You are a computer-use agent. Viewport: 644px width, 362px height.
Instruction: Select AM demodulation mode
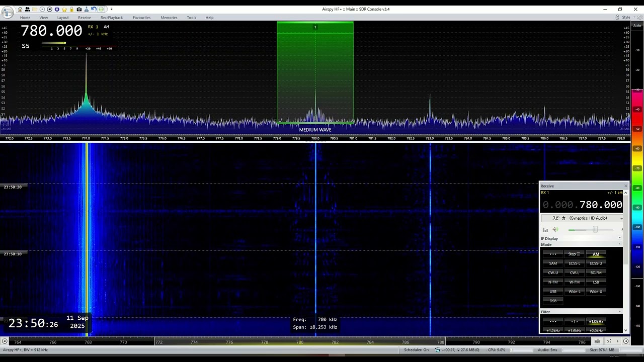[x=596, y=254]
